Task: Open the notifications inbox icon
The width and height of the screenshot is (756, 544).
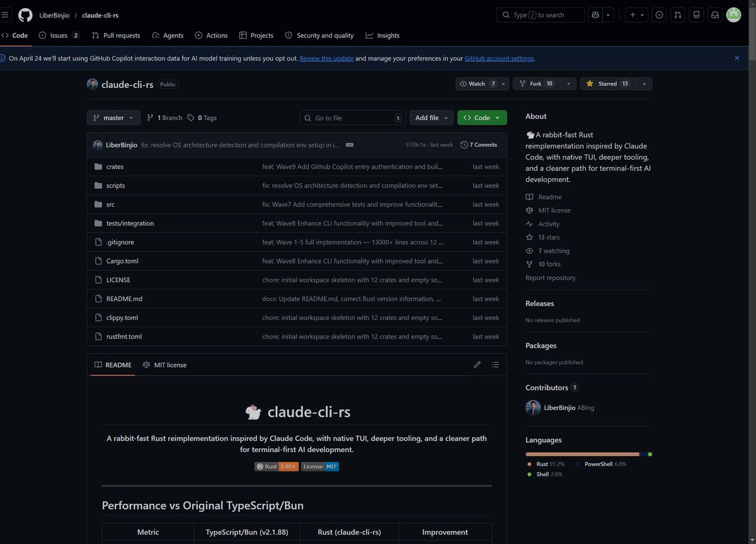Action: pos(714,15)
